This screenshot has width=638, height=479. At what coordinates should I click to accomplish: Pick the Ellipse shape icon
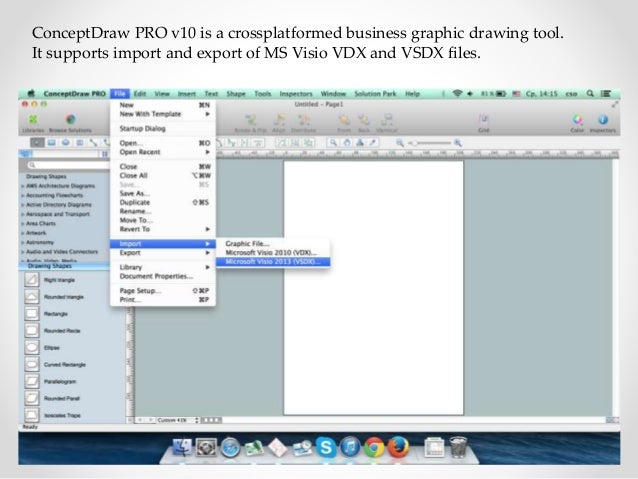[x=32, y=348]
